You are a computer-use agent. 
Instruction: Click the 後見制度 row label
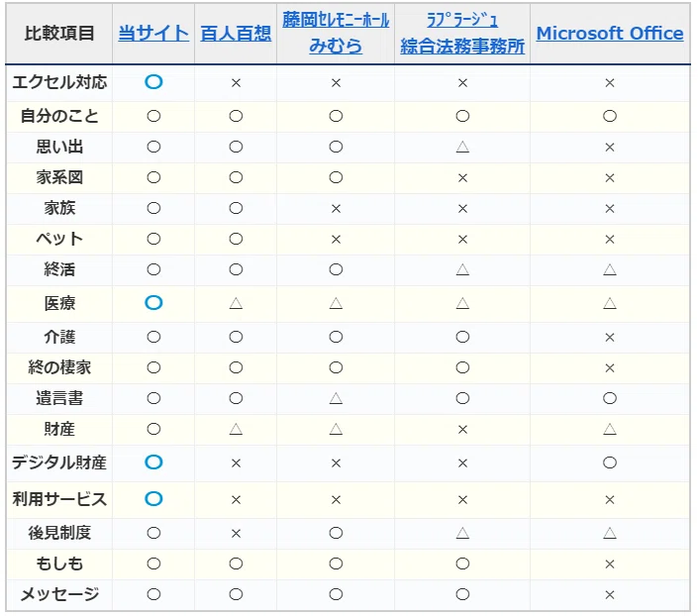click(59, 533)
